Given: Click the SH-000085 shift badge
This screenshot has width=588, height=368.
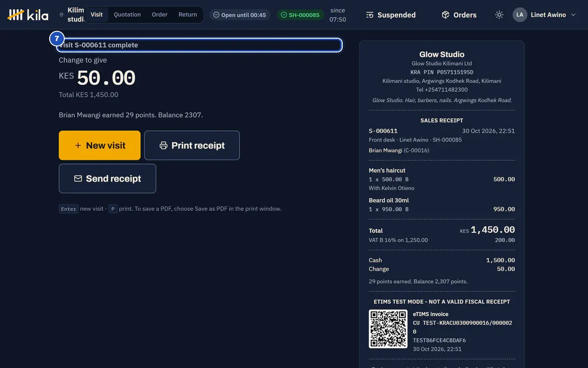Looking at the screenshot, I should pos(300,15).
